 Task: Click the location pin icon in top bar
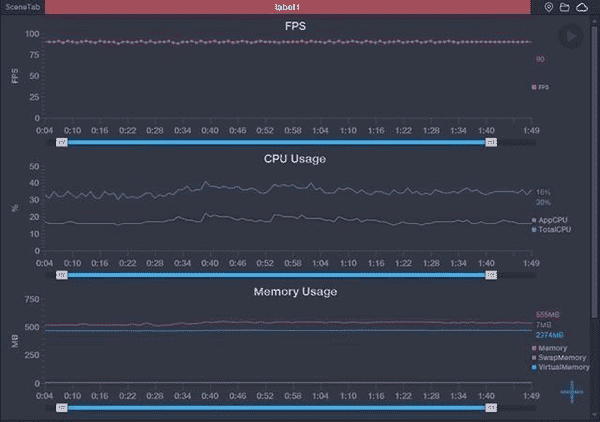click(549, 7)
